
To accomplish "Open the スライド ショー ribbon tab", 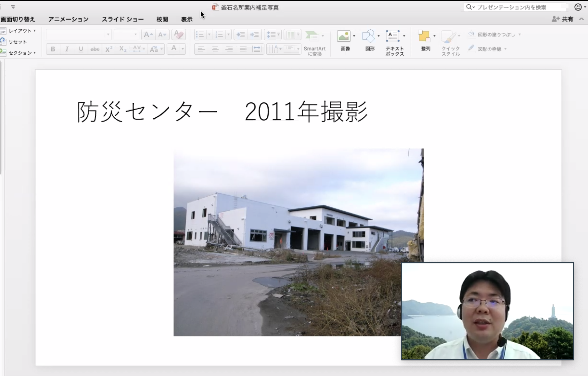I will (123, 19).
